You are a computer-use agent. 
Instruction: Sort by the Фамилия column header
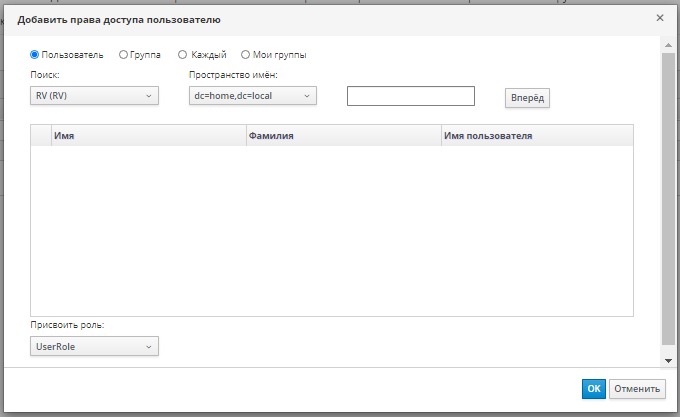[x=342, y=135]
